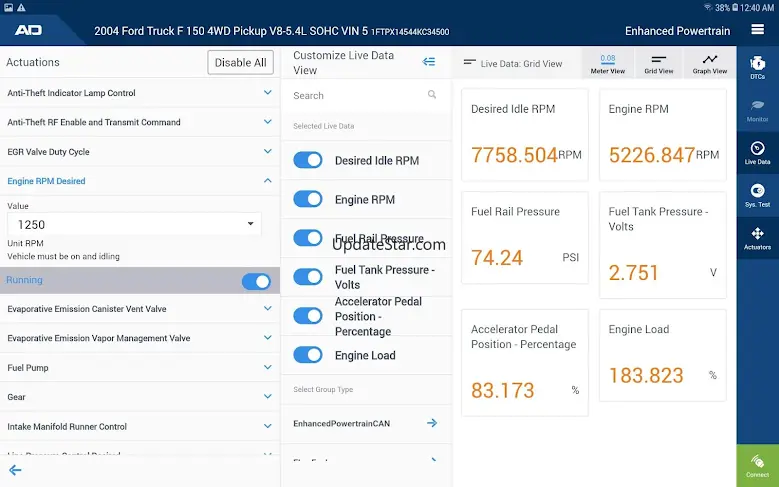Open the hamburger menu
Screen dimensions: 779x487
point(757,30)
